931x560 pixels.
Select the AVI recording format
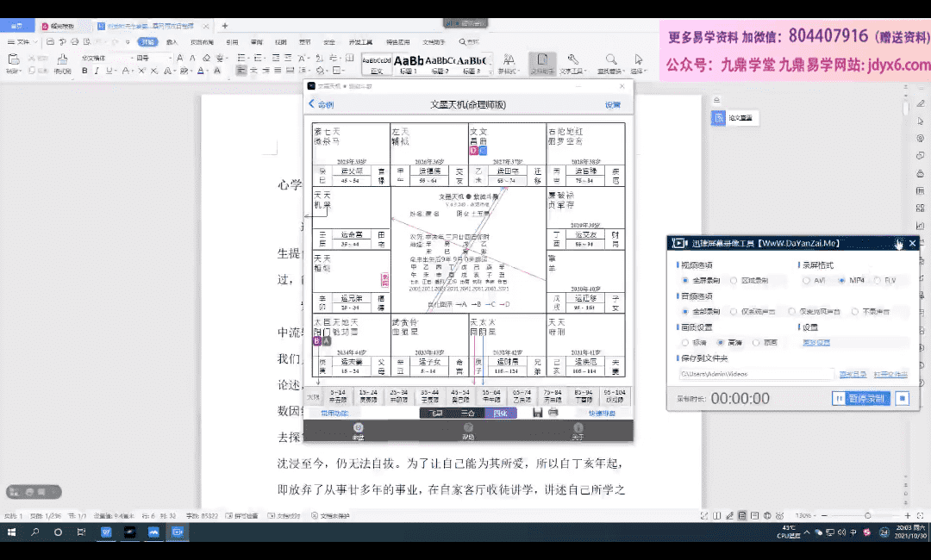807,280
